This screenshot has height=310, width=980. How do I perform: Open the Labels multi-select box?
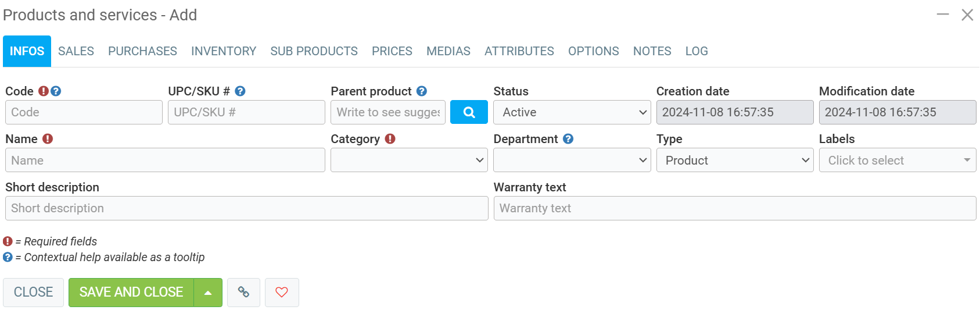point(897,160)
